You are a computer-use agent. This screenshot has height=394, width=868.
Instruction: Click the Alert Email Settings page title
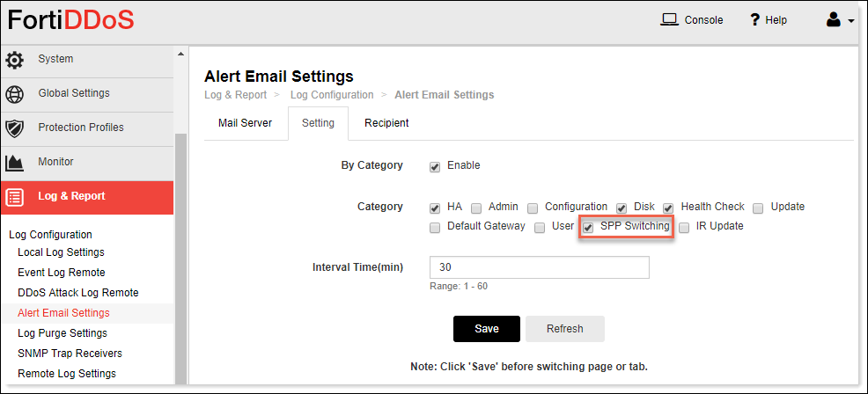278,76
